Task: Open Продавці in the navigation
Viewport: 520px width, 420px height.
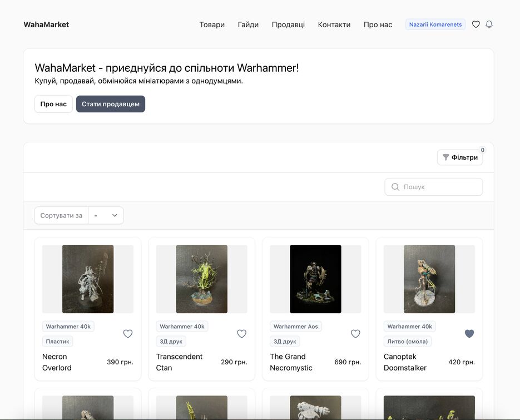Action: click(288, 24)
